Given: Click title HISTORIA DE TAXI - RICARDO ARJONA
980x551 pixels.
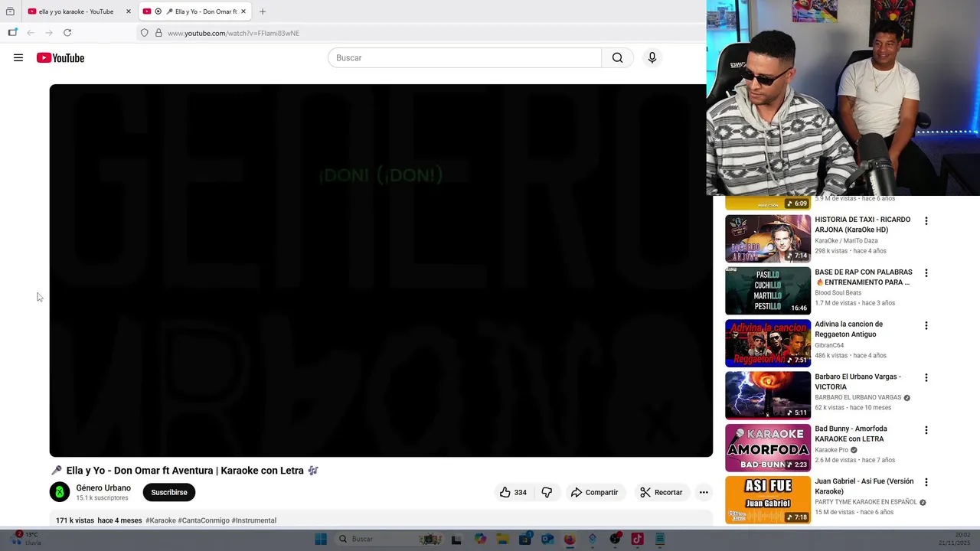Looking at the screenshot, I should pyautogui.click(x=863, y=224).
